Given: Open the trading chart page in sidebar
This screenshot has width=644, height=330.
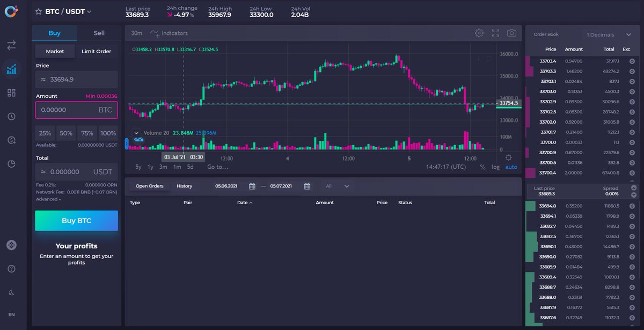Looking at the screenshot, I should [x=11, y=69].
